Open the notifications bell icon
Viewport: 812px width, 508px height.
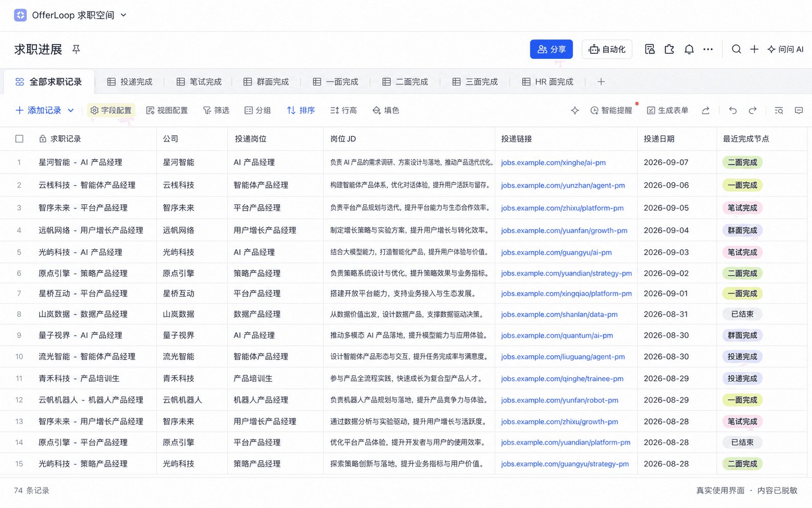[689, 49]
